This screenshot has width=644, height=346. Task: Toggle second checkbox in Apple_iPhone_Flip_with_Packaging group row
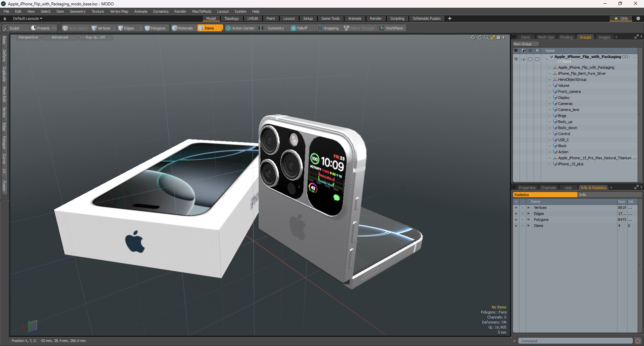[537, 59]
